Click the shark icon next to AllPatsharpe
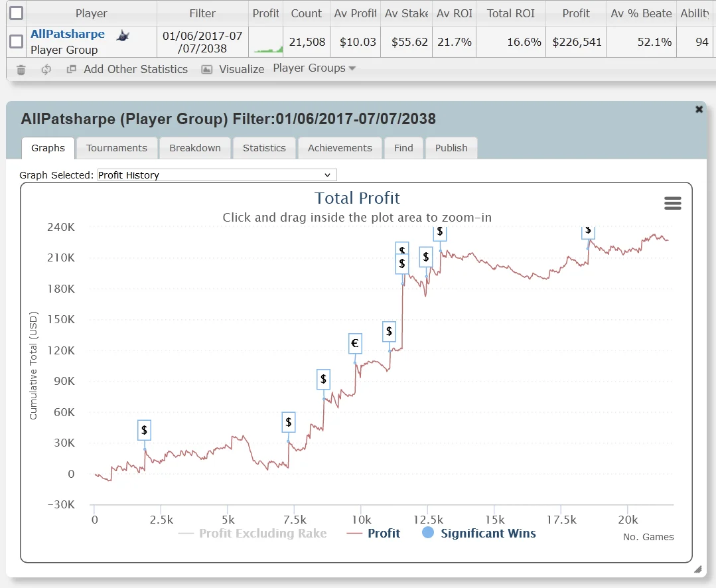Viewport: 716px width, 588px height. tap(123, 36)
